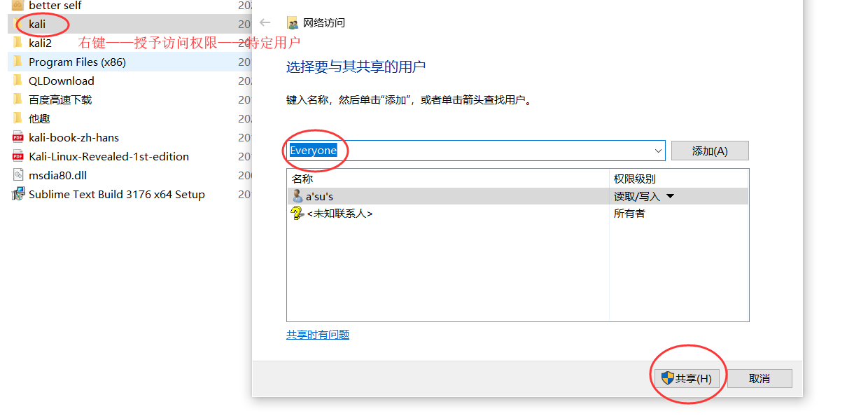
Task: Click the kali-book-zh-hans PDF icon
Action: (x=18, y=137)
